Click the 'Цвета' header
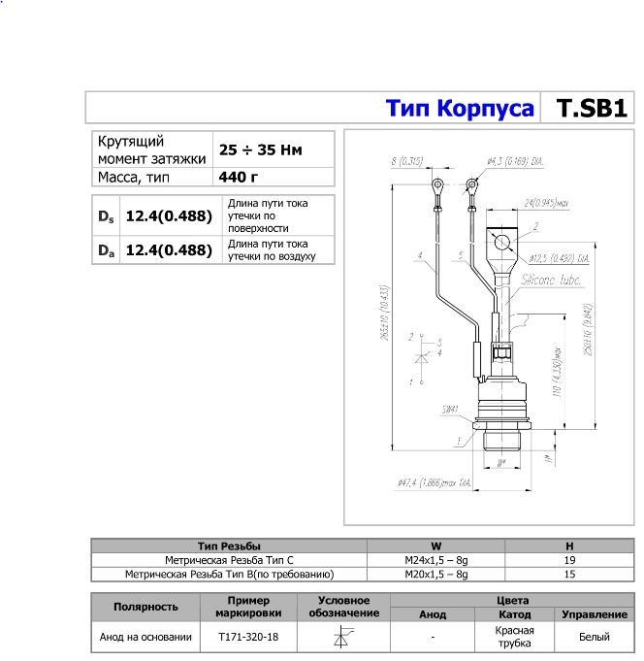644x661 pixels. [512, 600]
